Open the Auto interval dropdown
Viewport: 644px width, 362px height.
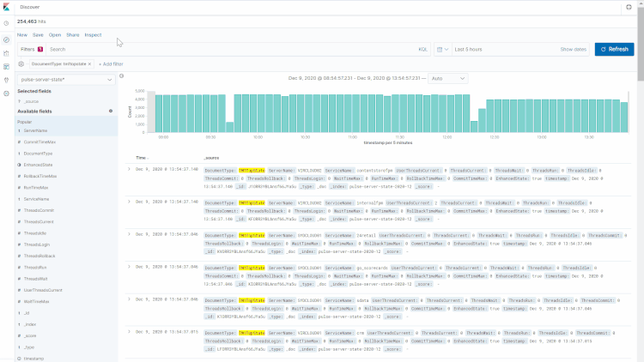[x=448, y=78]
